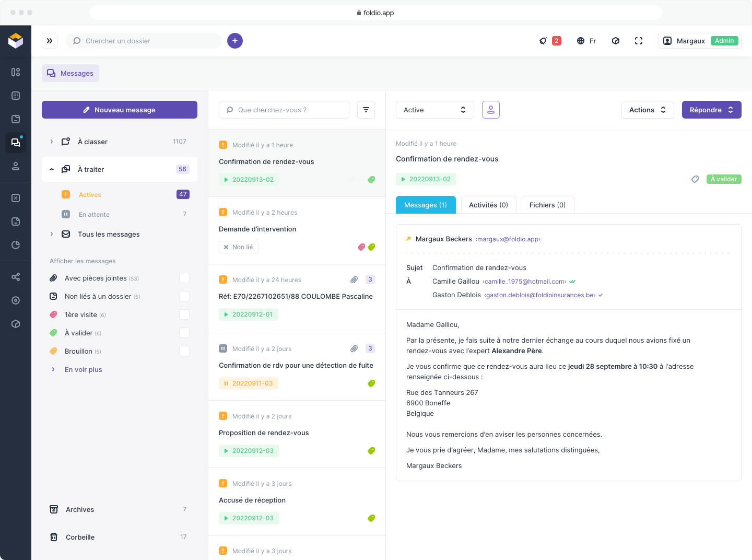The height and width of the screenshot is (560, 752).
Task: Open pie chart reports icon in left rail
Action: tap(16, 245)
